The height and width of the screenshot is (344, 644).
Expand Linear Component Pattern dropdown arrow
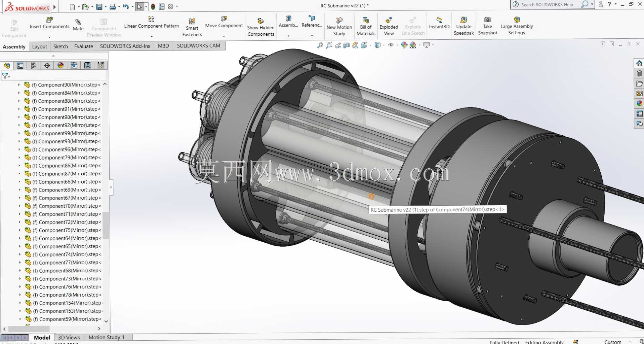[x=151, y=36]
